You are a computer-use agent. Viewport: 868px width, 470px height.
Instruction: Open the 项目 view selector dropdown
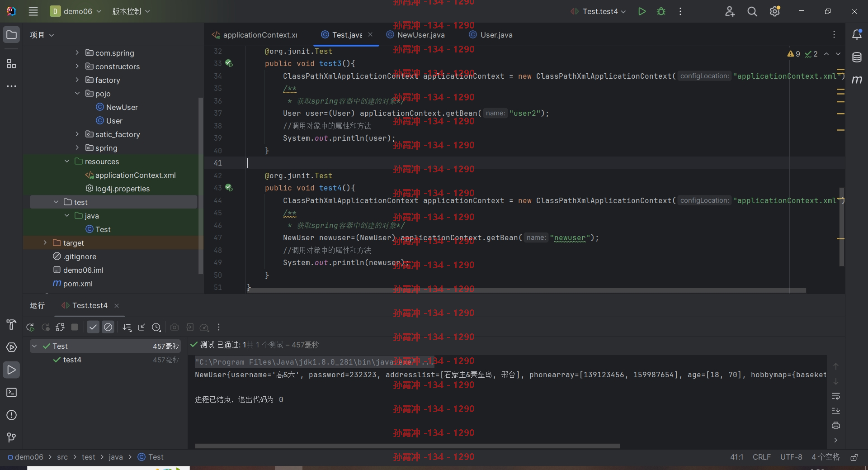[42, 35]
